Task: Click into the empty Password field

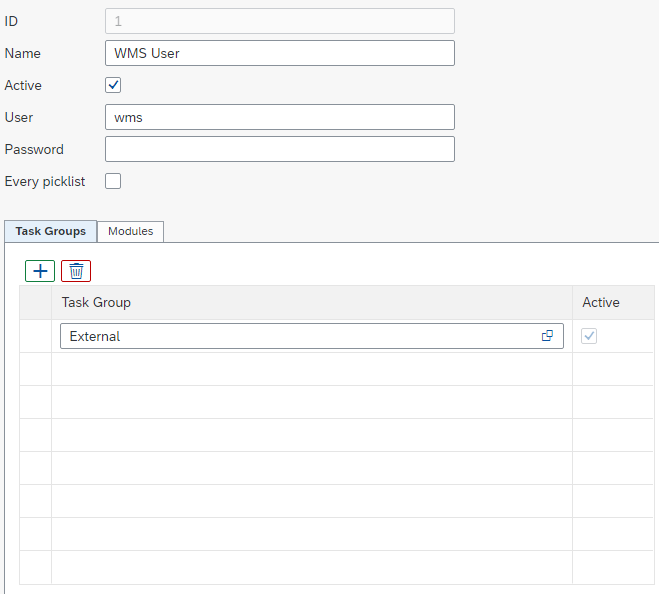Action: pos(279,149)
